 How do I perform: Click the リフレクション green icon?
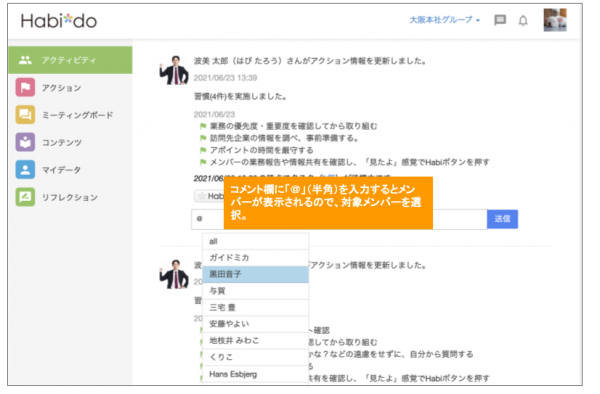point(25,197)
